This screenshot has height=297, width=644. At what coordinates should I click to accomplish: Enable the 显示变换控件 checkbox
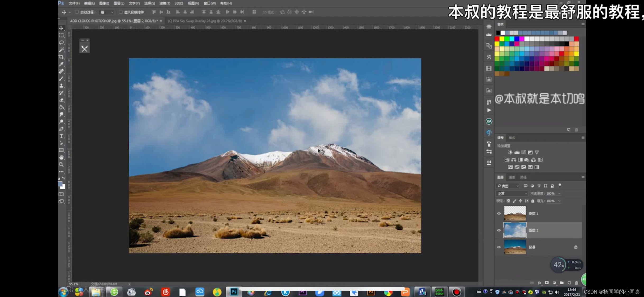coord(121,12)
